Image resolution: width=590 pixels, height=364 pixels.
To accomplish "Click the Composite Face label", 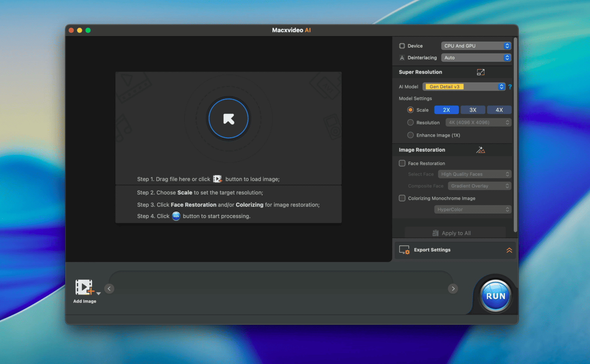I will tap(426, 186).
